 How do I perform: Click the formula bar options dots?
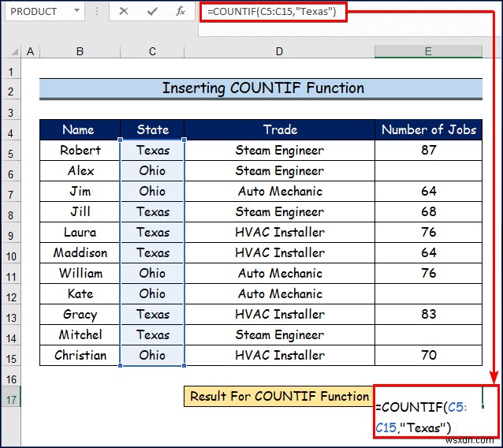(x=96, y=12)
